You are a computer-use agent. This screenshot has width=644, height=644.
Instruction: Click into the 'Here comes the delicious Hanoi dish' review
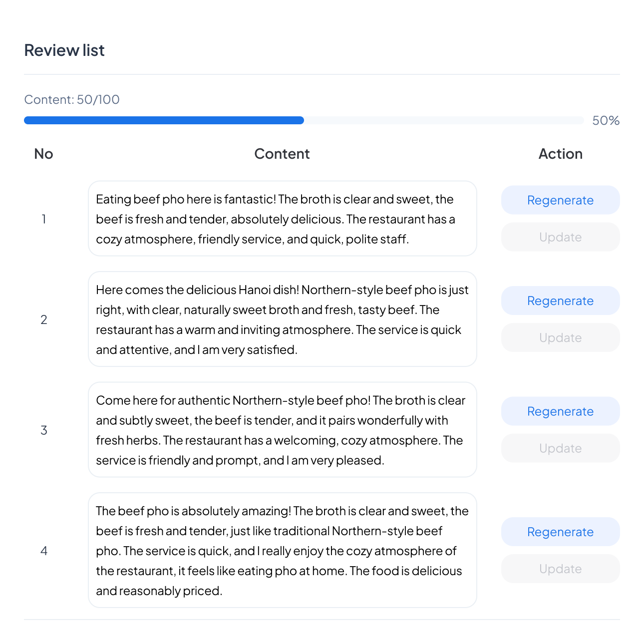pyautogui.click(x=282, y=320)
